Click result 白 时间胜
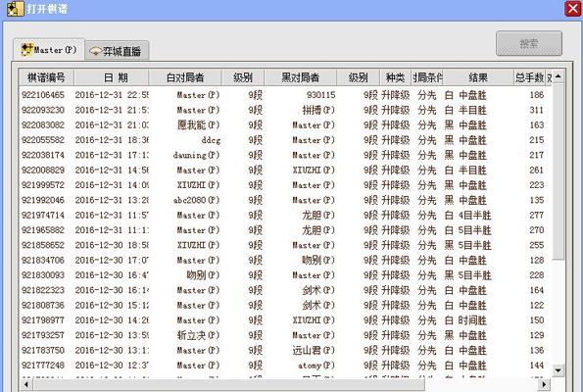 pyautogui.click(x=465, y=320)
